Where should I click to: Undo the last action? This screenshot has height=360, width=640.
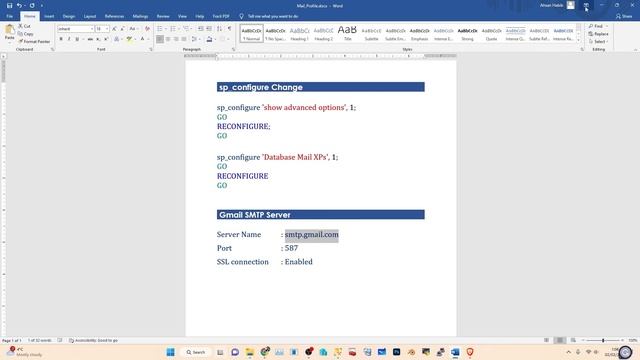click(19, 6)
